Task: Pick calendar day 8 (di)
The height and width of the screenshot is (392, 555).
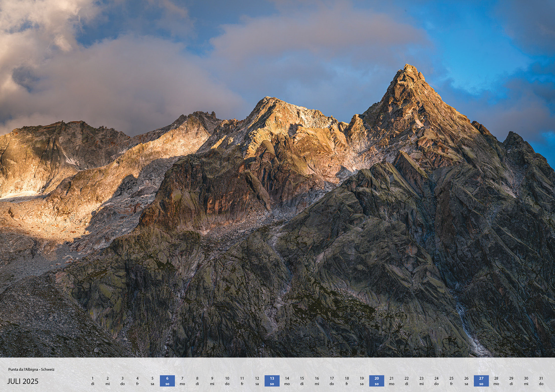Action: click(197, 381)
